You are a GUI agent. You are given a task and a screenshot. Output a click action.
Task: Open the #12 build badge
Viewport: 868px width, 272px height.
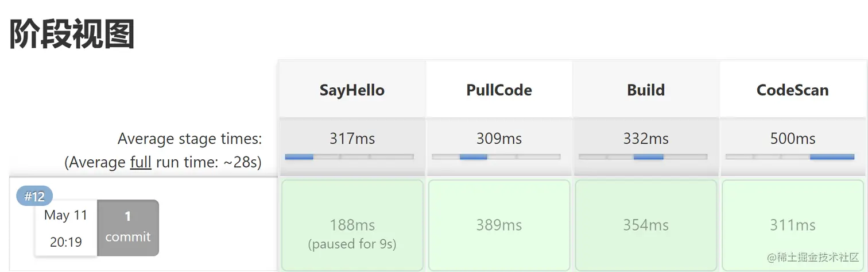(34, 197)
